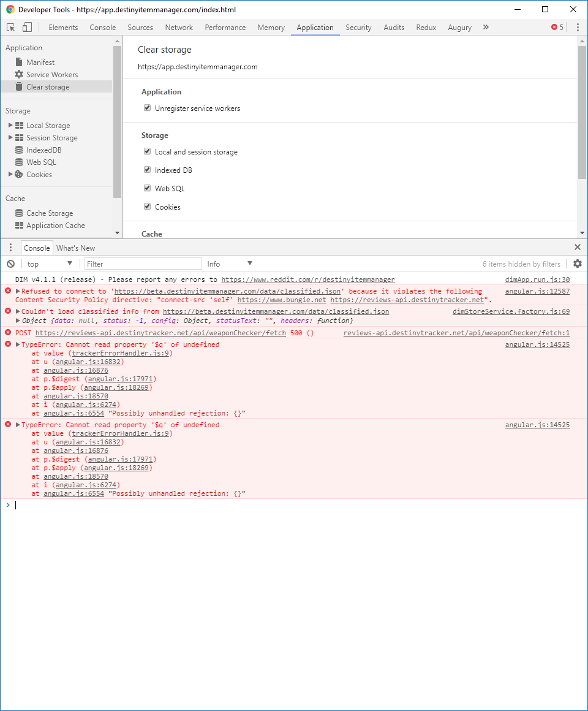Select the inspect element cursor icon
The image size is (588, 711).
pyautogui.click(x=10, y=27)
